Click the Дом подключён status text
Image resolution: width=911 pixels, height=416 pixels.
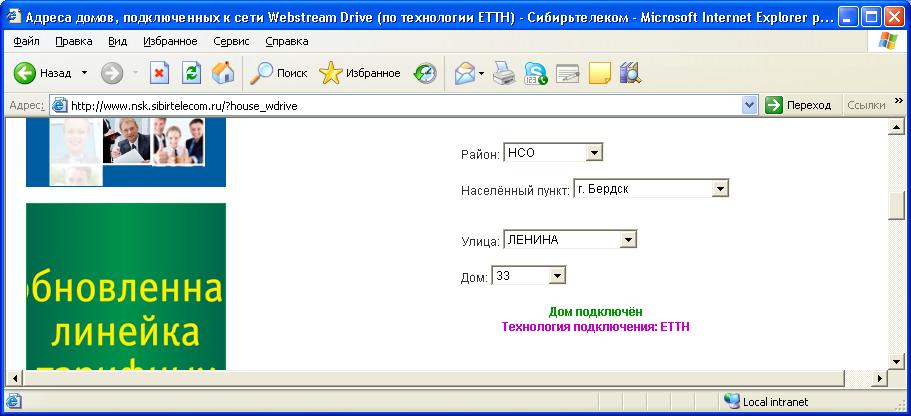(x=596, y=312)
